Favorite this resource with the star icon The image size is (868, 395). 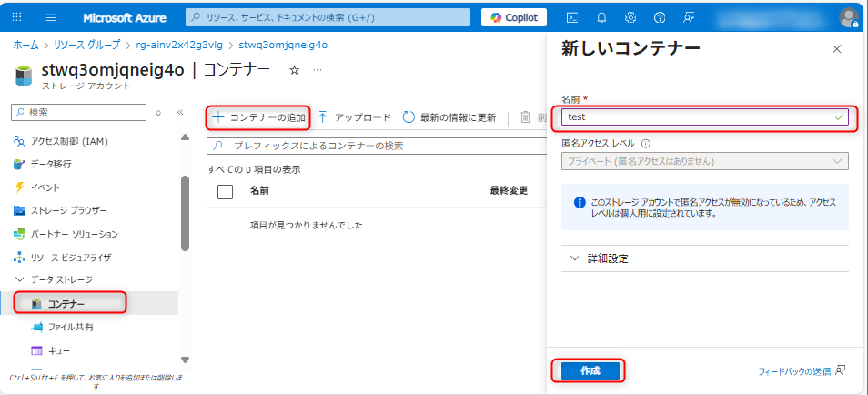(294, 70)
